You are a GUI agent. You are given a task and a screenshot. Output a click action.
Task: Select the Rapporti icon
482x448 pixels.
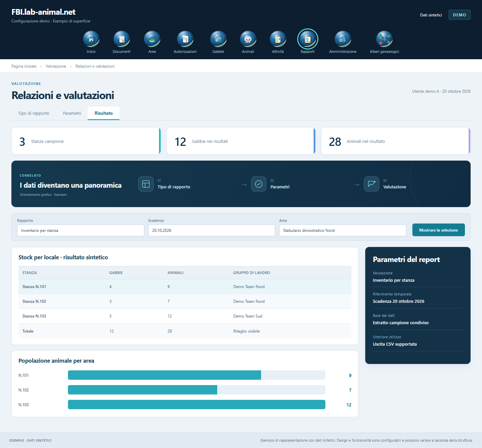pyautogui.click(x=308, y=39)
